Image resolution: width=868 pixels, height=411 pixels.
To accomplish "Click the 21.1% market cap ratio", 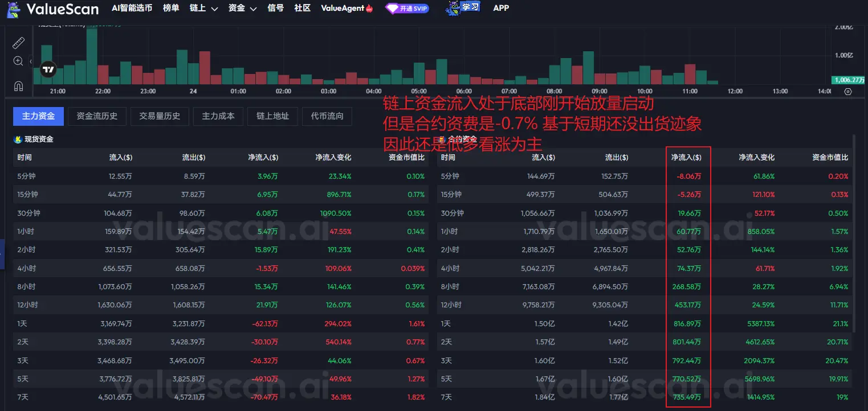I will tap(841, 323).
